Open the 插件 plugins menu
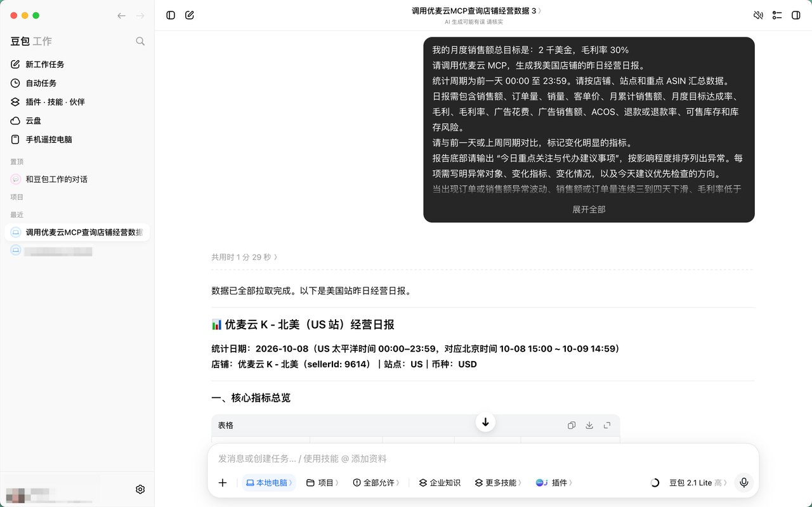Screen dimensions: 812x507 coord(554,483)
